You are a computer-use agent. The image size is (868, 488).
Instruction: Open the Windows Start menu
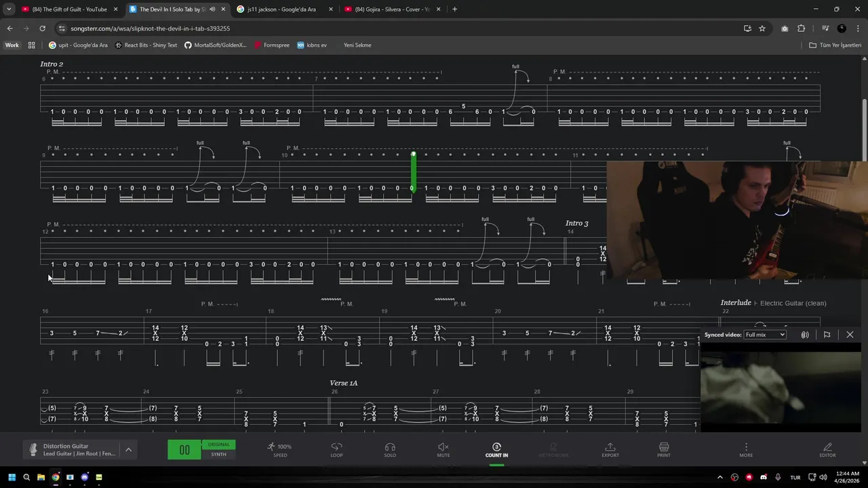(12, 477)
